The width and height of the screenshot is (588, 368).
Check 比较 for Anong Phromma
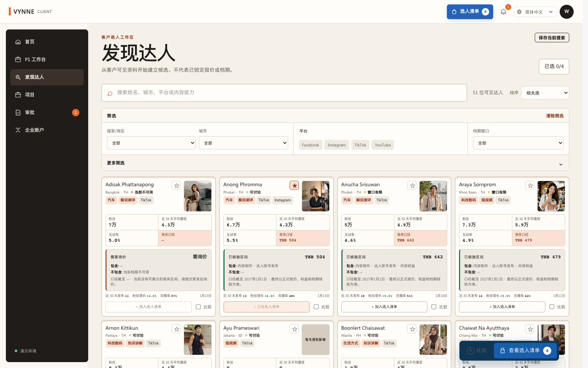coord(316,307)
